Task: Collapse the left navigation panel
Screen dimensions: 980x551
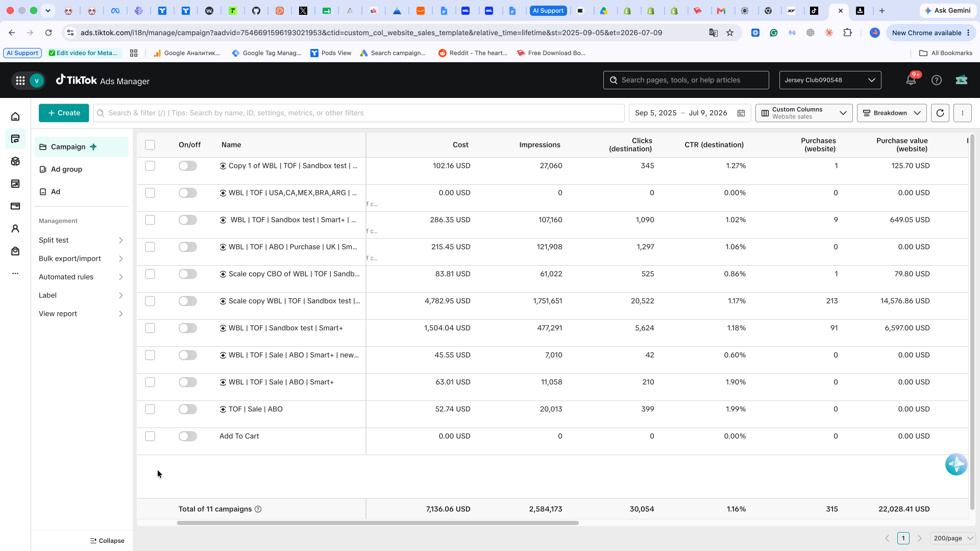Action: click(107, 541)
